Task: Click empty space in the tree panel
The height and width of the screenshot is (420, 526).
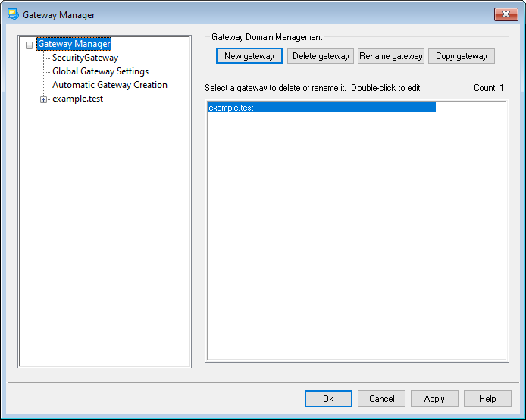Action: [x=105, y=243]
